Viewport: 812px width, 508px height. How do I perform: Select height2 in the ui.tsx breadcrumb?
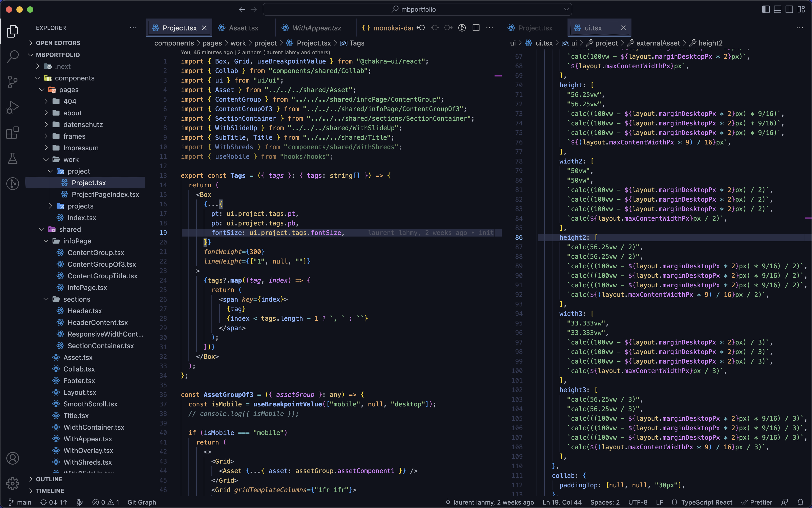pos(710,43)
